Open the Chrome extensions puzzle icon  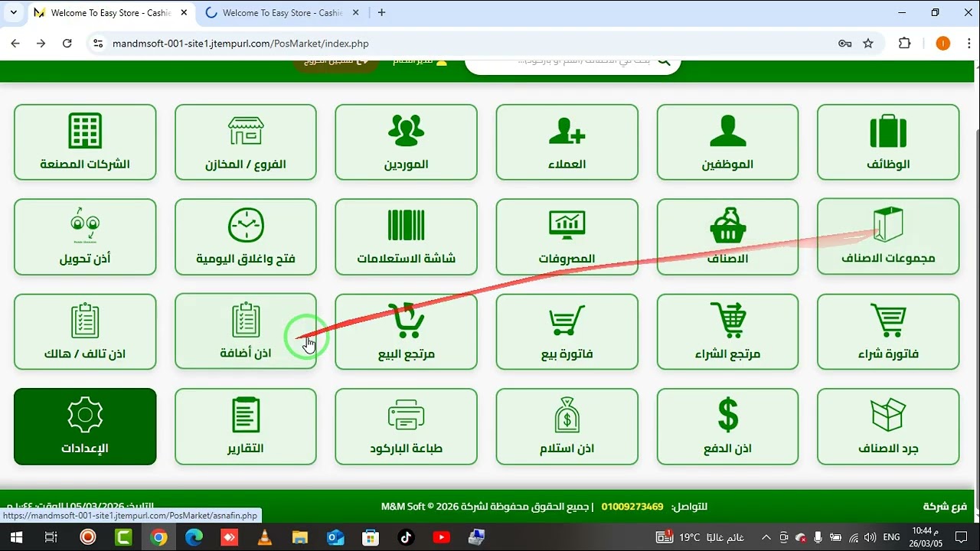904,44
